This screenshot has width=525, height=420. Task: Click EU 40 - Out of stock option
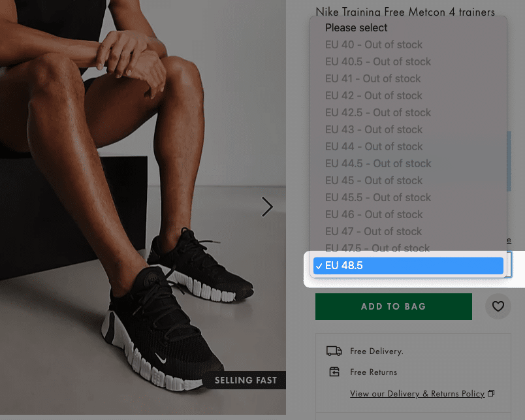(408, 44)
